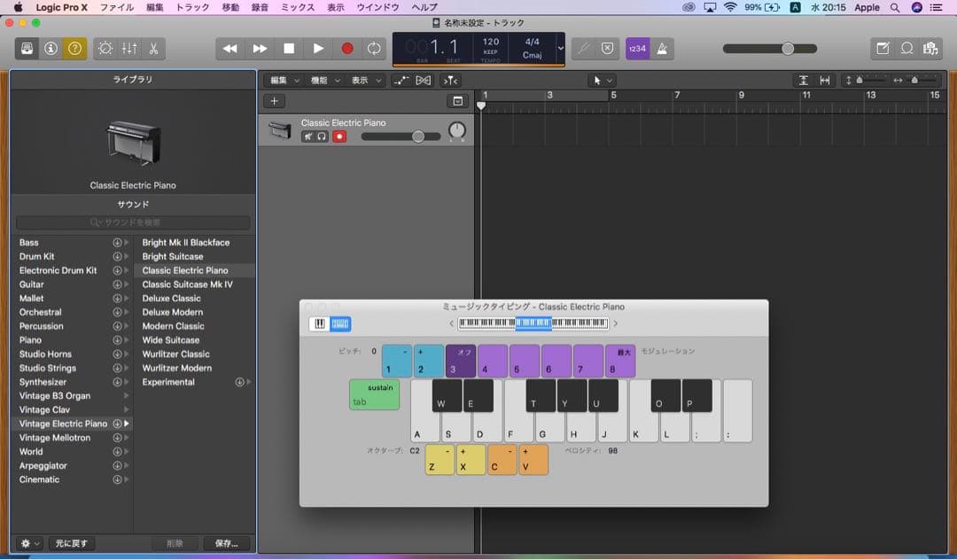Click the Cycle loop button

375,49
